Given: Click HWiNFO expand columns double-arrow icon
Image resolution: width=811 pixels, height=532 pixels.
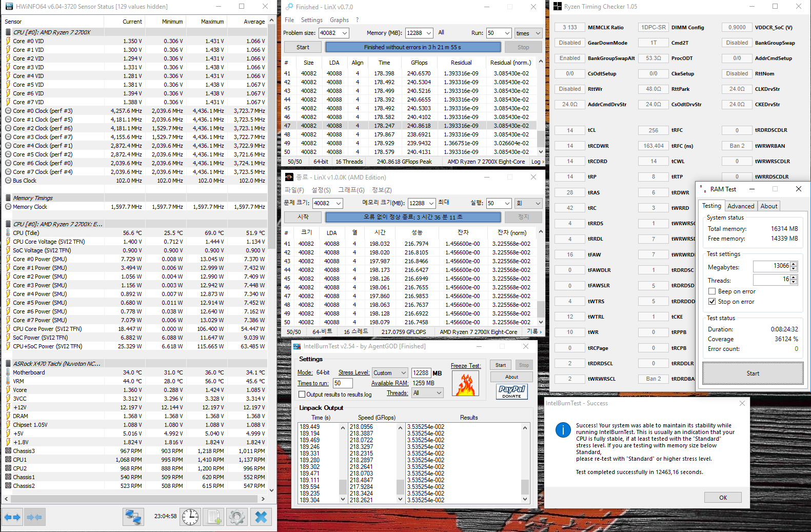Looking at the screenshot, I should 12,517.
